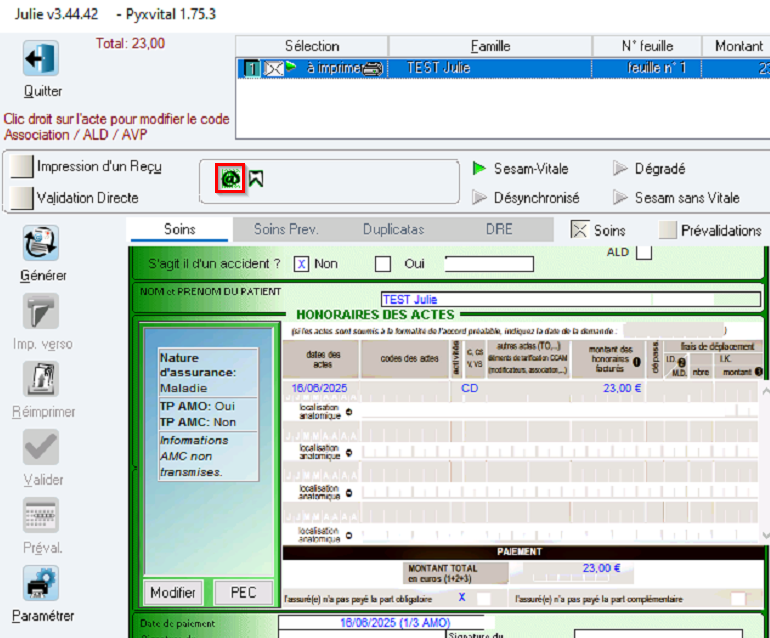Viewport: 770px width, 638px height.
Task: Click the Préval. calendar icon
Action: [x=41, y=515]
